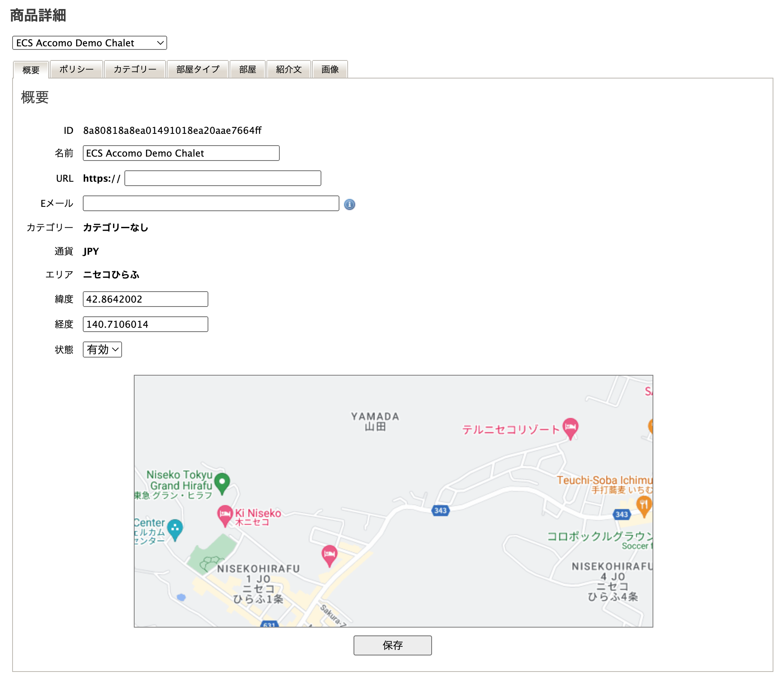The image size is (784, 679).
Task: Click the Eメール input field
Action: point(211,203)
